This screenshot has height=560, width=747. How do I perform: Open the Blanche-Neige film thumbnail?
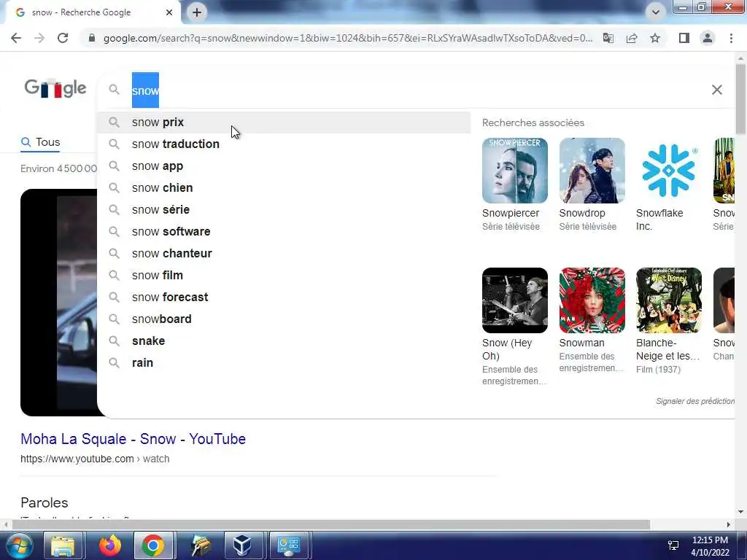coord(669,300)
